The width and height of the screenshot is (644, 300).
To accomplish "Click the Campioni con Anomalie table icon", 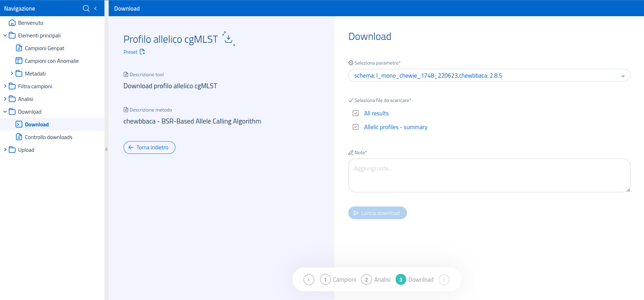I will tap(19, 61).
